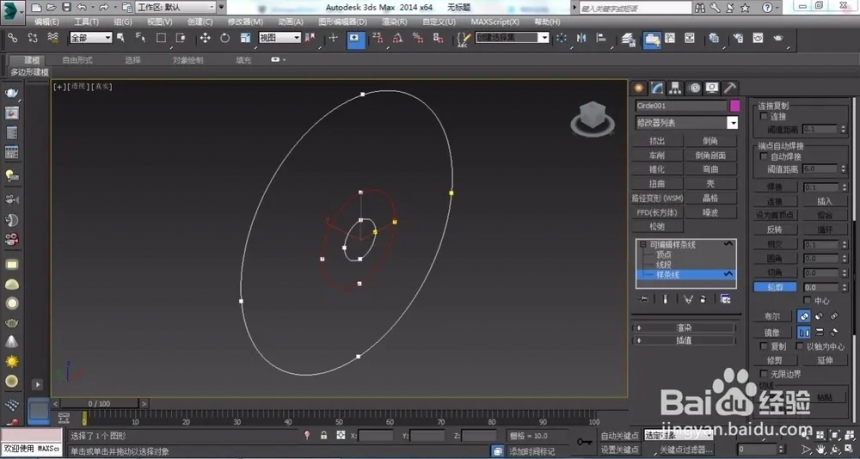Select the mirror horizontally mode icon
860x459 pixels.
tap(804, 332)
